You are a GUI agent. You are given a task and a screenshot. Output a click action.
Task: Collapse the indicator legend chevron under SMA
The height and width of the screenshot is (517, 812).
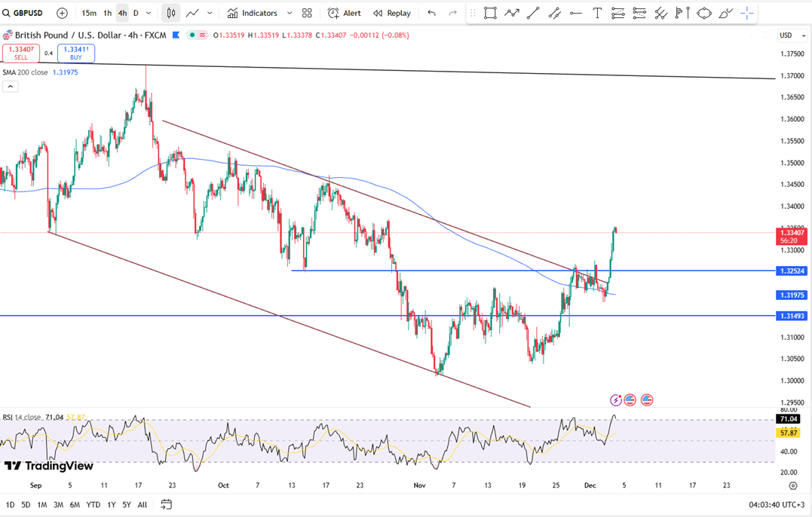[x=10, y=87]
